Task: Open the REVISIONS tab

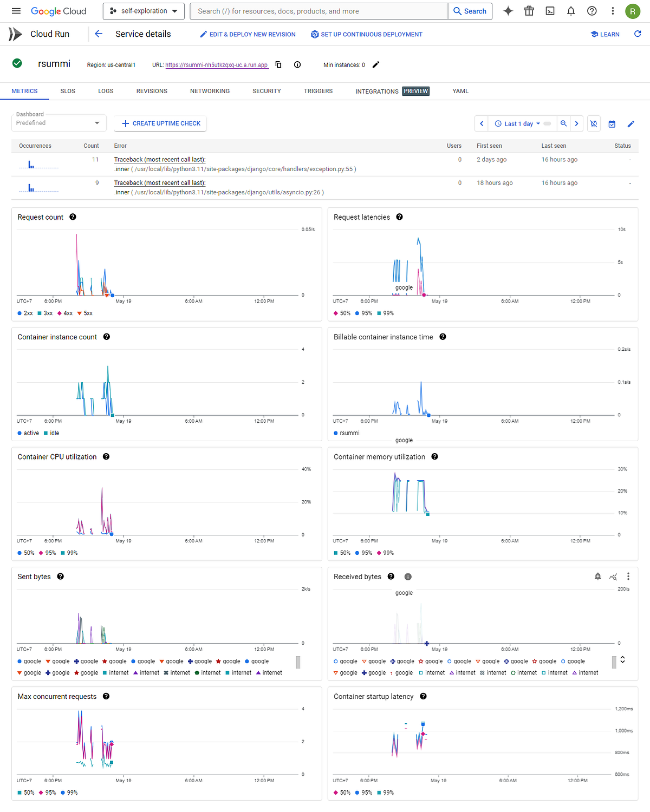Action: [152, 91]
